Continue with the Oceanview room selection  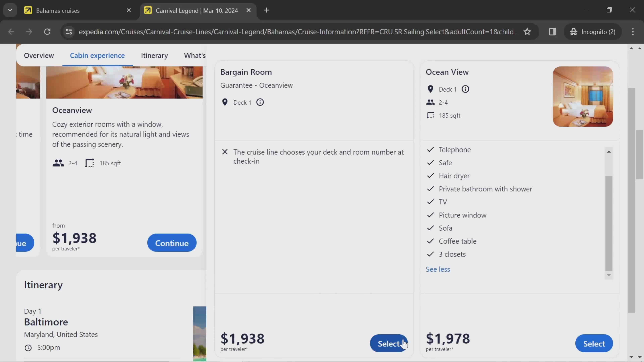(172, 243)
